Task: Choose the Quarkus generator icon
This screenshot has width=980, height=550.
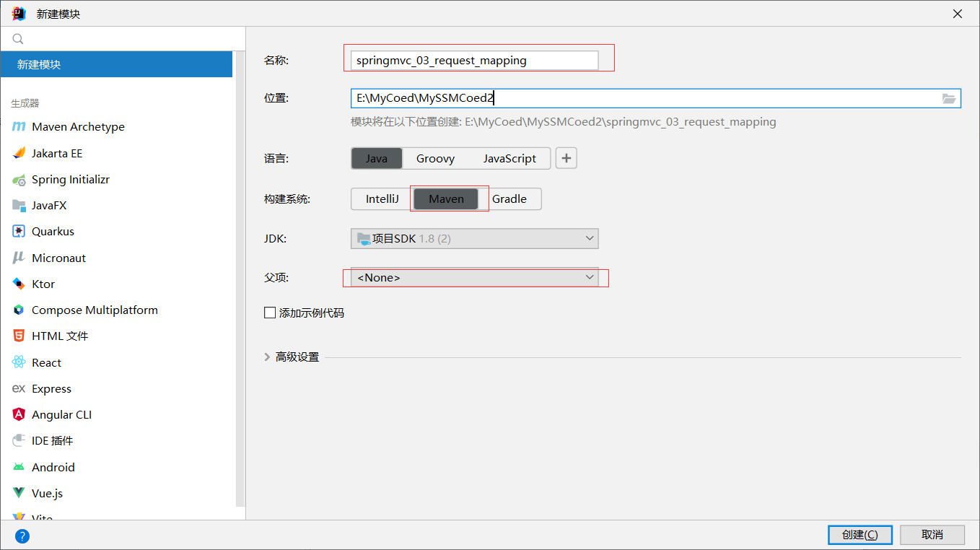Action: (19, 232)
